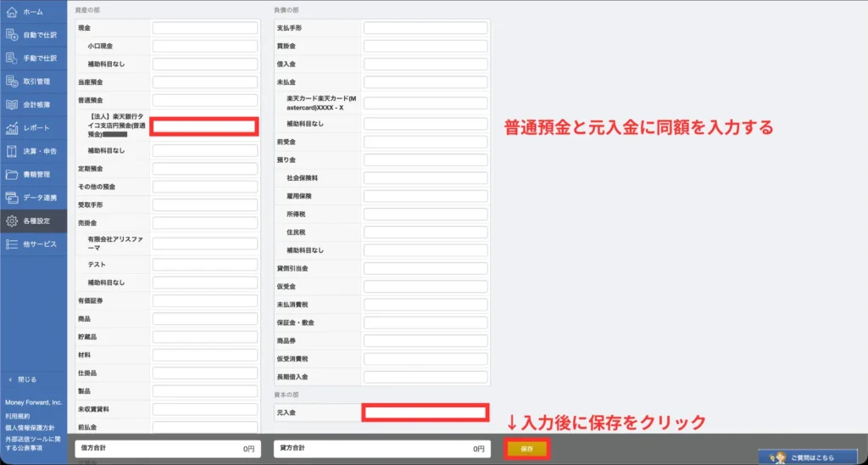Open the 利用規約 link
Viewport: 868px width, 465px height.
coord(16,416)
